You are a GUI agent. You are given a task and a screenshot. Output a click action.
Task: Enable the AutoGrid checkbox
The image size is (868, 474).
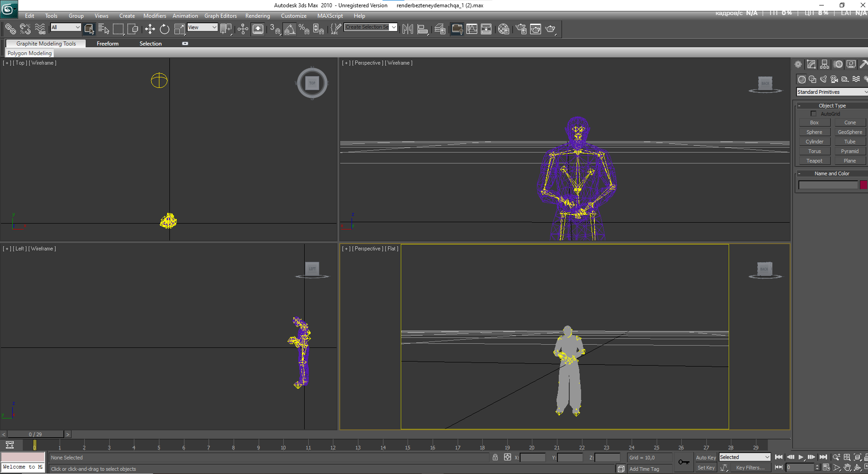pyautogui.click(x=813, y=114)
